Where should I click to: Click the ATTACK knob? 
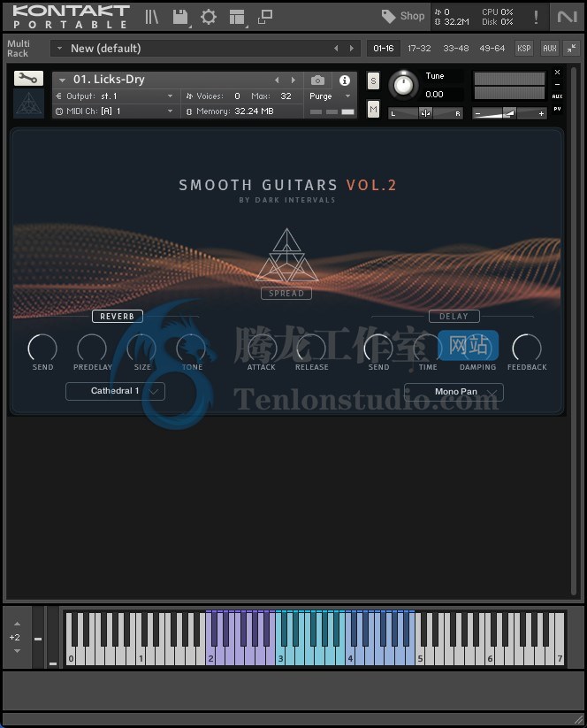pyautogui.click(x=262, y=348)
